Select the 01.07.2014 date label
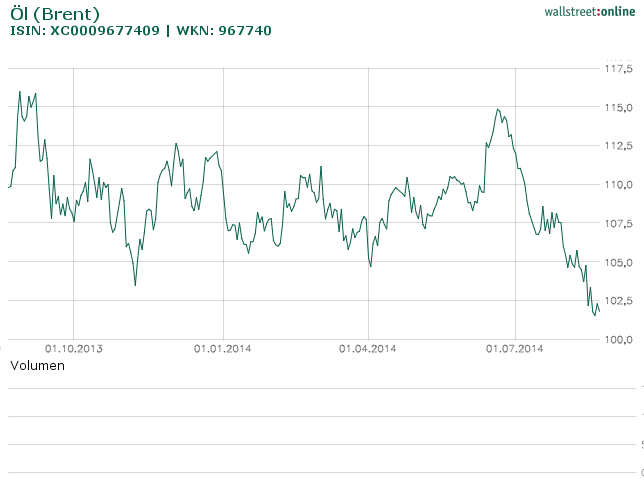 click(x=515, y=349)
